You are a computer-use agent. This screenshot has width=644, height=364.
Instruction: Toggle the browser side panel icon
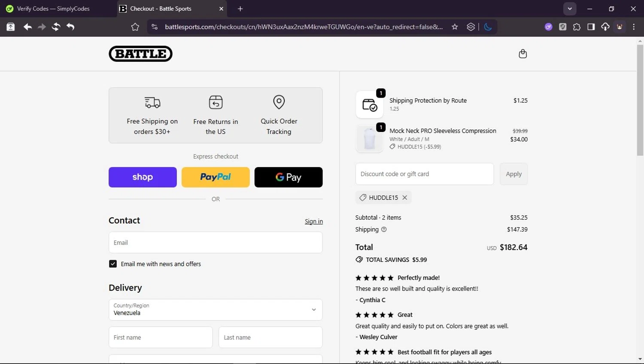pyautogui.click(x=591, y=27)
